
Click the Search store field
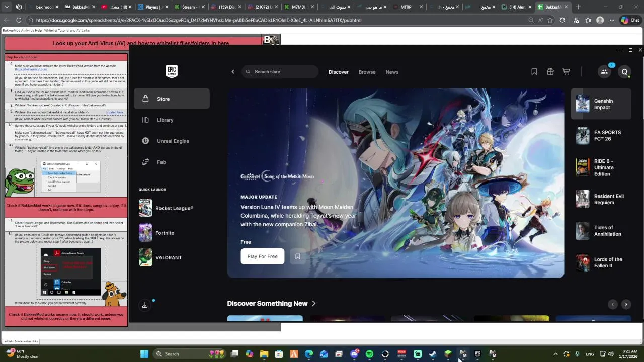tap(280, 72)
